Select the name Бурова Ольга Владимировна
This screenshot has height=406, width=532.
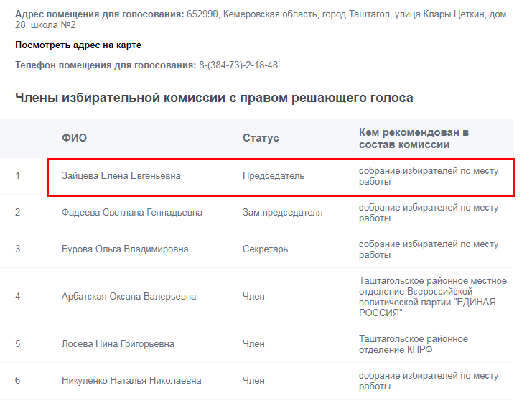125,249
